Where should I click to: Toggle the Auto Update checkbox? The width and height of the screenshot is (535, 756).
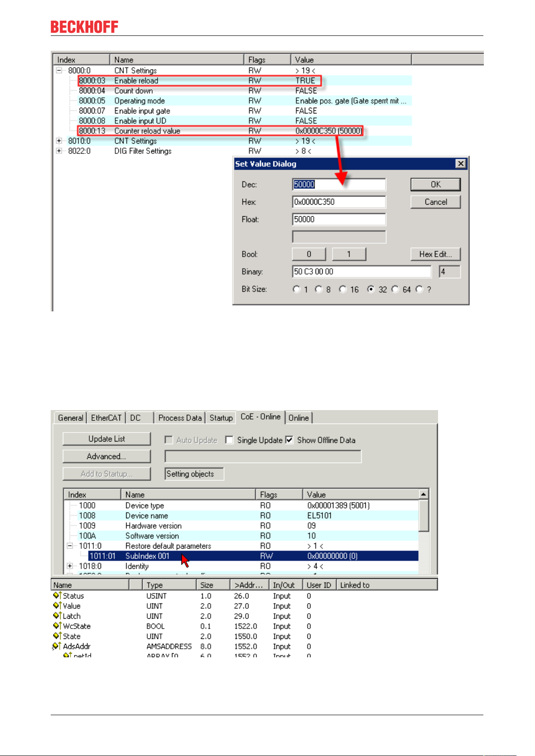click(x=169, y=440)
